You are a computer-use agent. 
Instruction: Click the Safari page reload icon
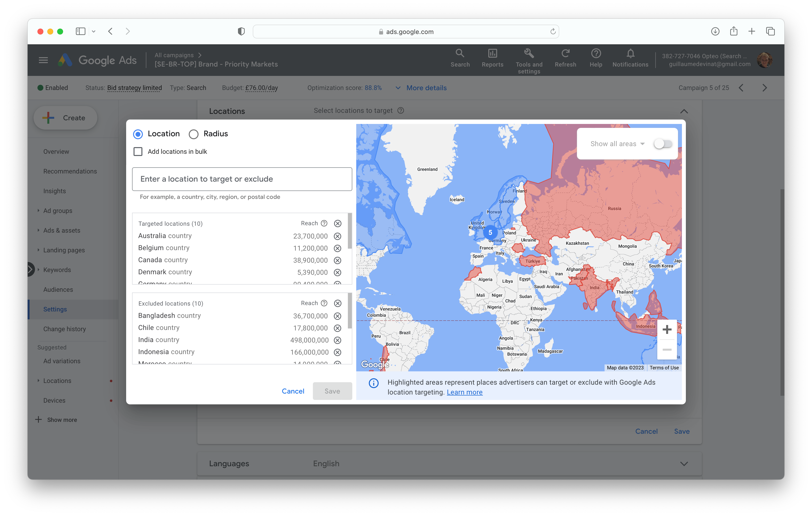click(553, 31)
